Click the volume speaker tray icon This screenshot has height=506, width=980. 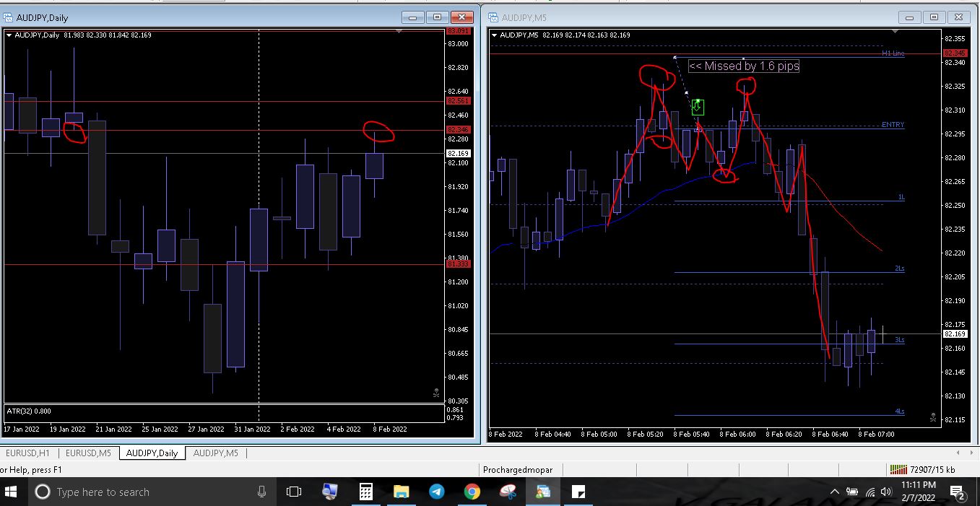pyautogui.click(x=886, y=492)
